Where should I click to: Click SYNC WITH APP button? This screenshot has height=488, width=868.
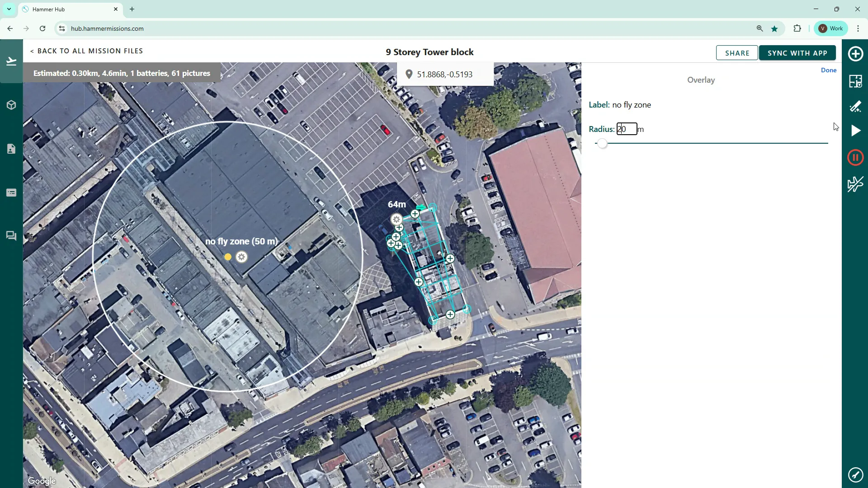(x=797, y=53)
